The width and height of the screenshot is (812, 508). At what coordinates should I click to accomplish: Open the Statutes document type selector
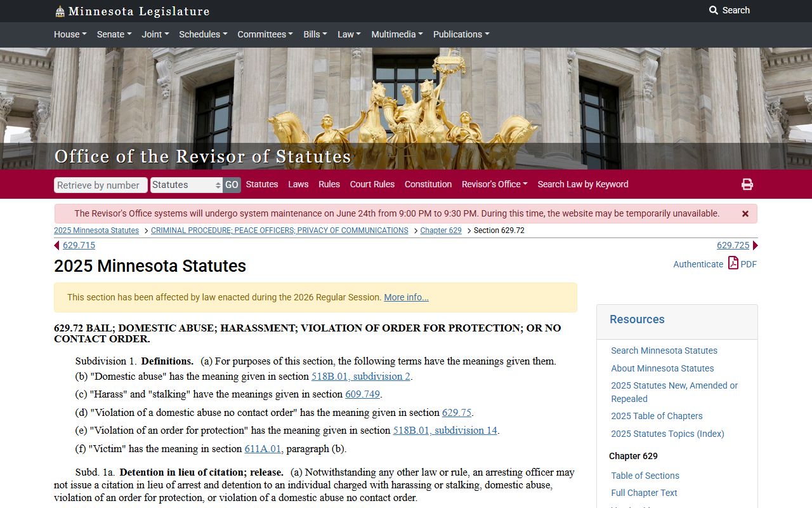187,185
